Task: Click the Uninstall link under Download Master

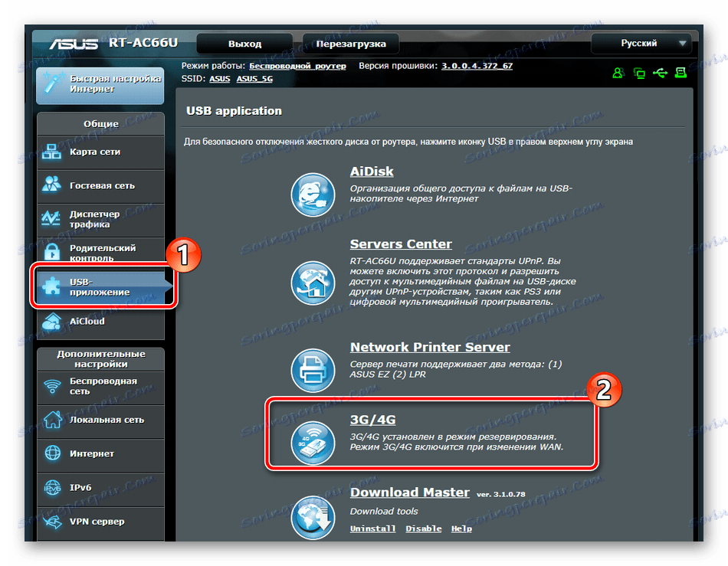Action: click(373, 528)
